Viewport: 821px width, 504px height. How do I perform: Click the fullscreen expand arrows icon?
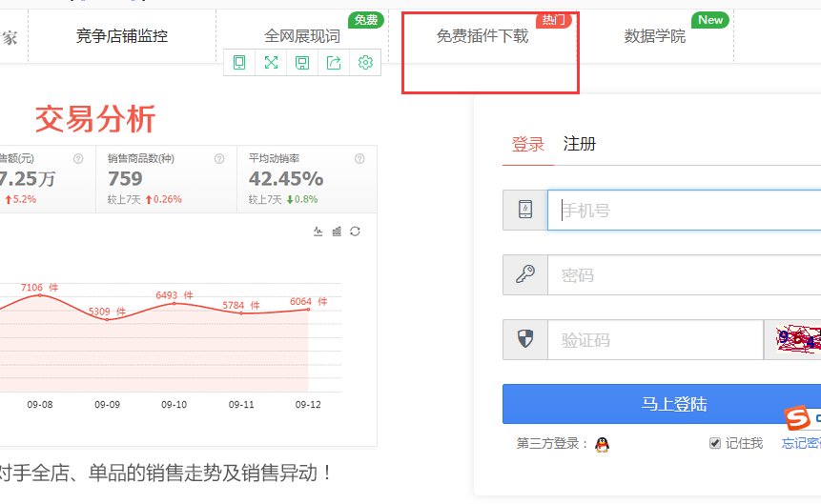coord(271,63)
